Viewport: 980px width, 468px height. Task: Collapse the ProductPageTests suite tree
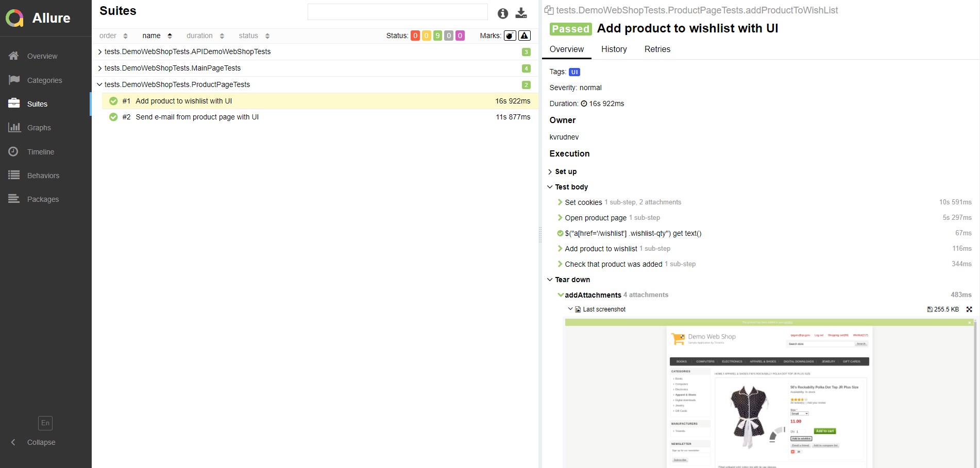tap(99, 84)
